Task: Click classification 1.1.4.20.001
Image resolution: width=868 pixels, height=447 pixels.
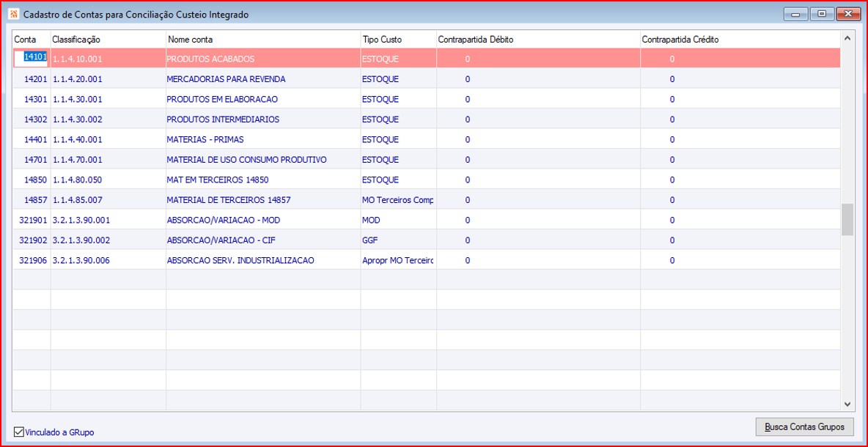Action: 78,79
